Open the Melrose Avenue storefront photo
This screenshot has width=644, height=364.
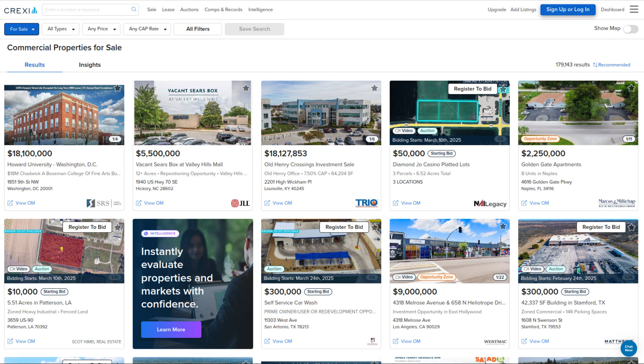pos(449,251)
